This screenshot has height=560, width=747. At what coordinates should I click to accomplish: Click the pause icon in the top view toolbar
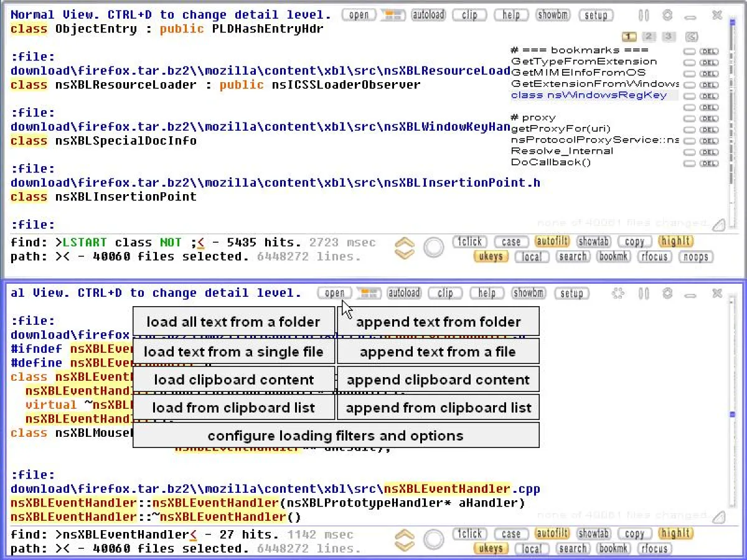point(644,15)
